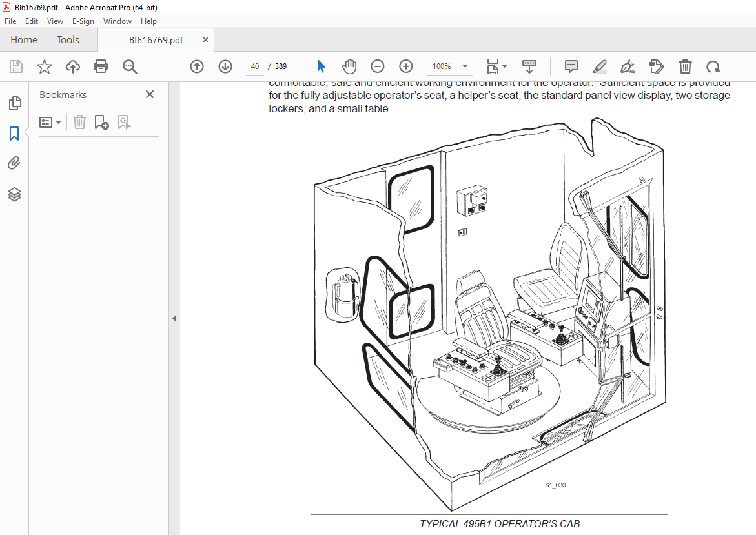The width and height of the screenshot is (756, 535).
Task: Open the E-Sign menu
Action: coord(83,21)
